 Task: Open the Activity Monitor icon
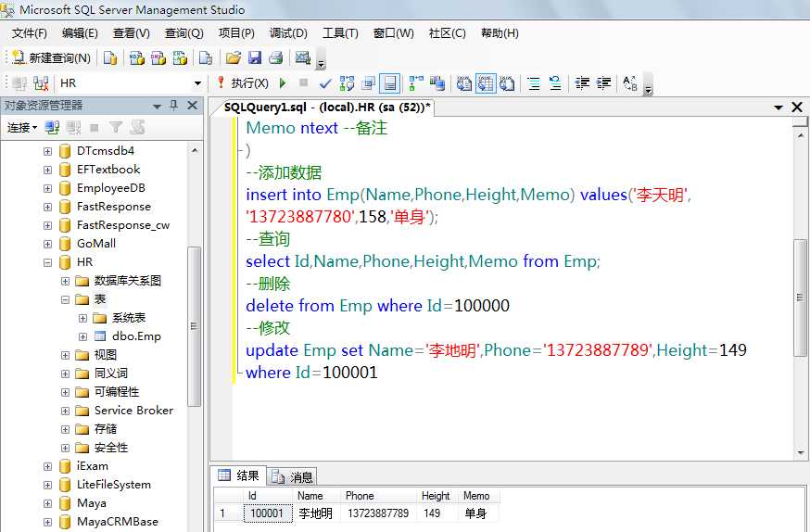click(303, 57)
